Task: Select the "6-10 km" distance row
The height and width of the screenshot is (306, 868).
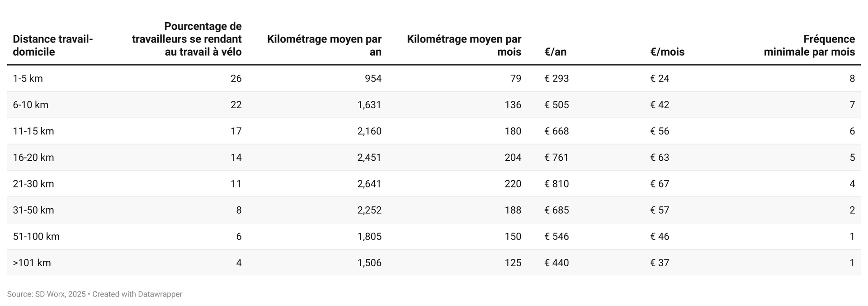Action: click(x=31, y=105)
